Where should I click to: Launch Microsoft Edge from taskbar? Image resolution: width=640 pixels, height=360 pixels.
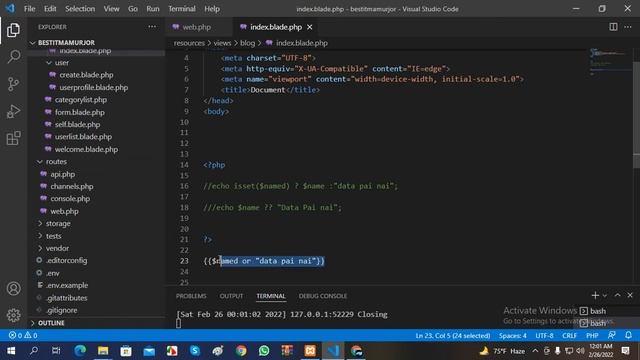click(x=80, y=351)
